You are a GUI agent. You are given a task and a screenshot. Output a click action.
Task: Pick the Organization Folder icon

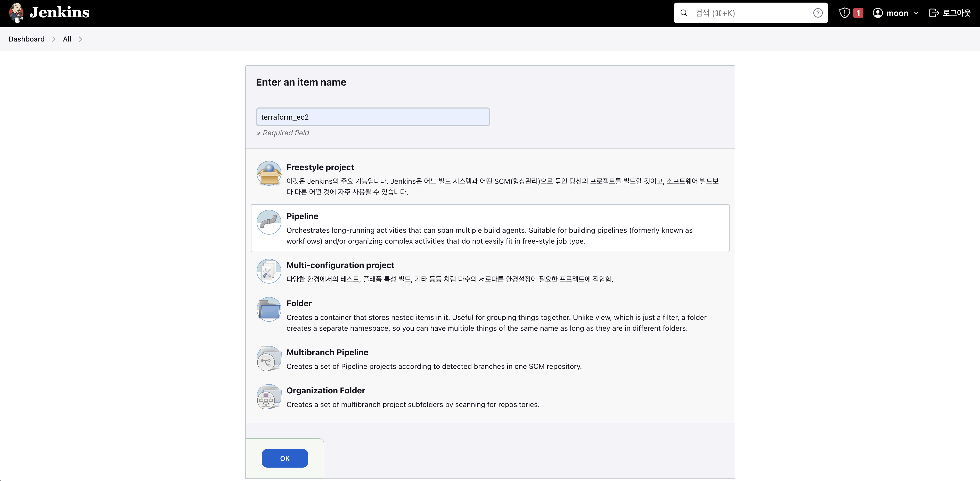[x=268, y=397]
